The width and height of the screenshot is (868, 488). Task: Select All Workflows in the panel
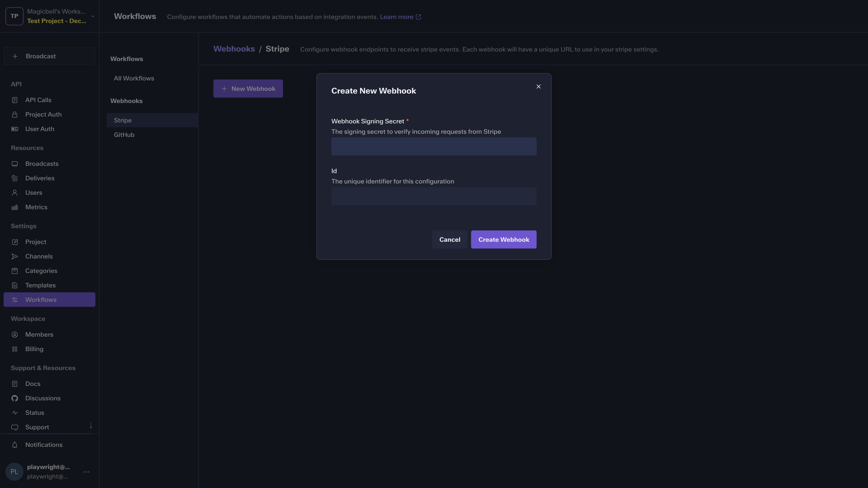134,78
